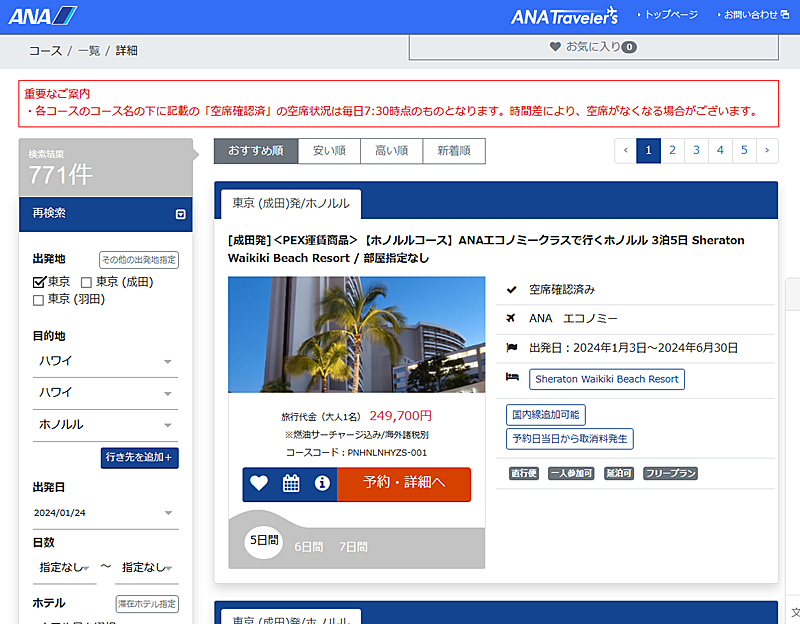Open the first ハワイ destination dropdown

106,361
